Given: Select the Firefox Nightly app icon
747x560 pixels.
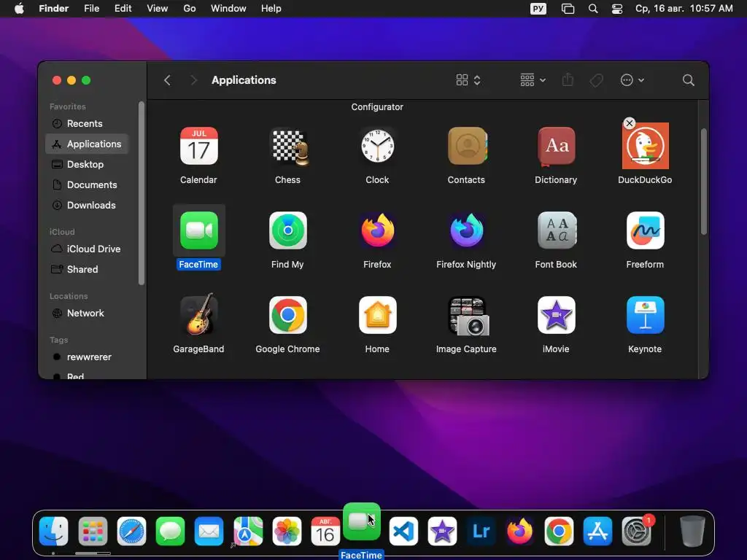Looking at the screenshot, I should click(467, 230).
